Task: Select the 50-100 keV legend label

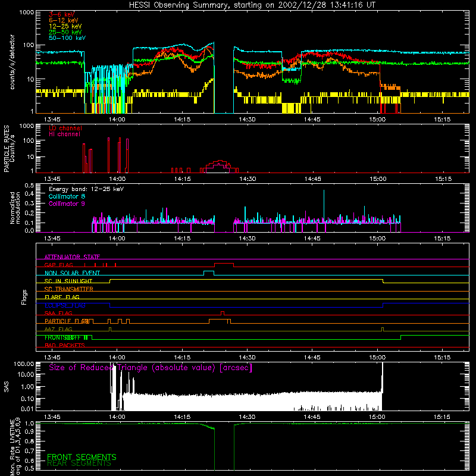Action: point(67,38)
